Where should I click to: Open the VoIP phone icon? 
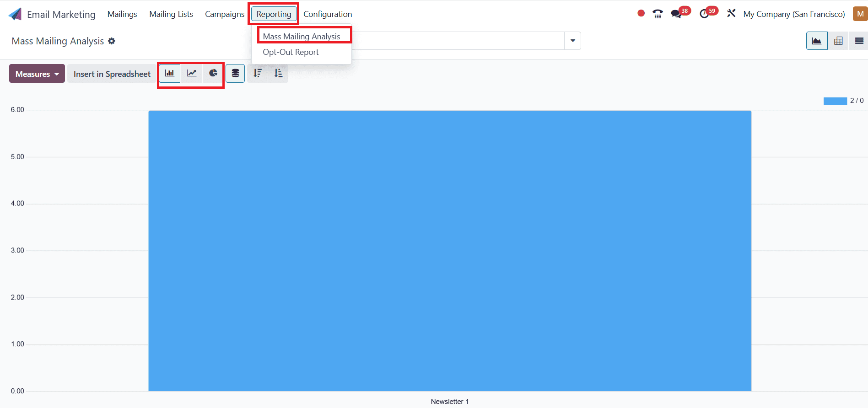click(x=658, y=14)
